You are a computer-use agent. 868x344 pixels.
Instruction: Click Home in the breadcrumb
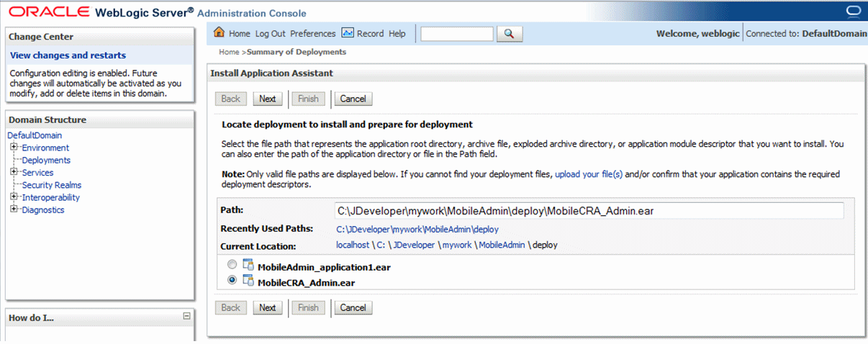[x=229, y=52]
